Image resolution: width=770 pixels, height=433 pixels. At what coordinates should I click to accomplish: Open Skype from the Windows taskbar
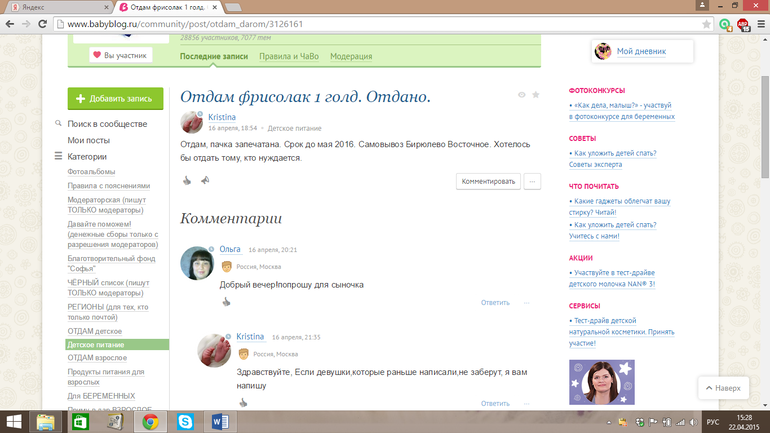coord(185,422)
